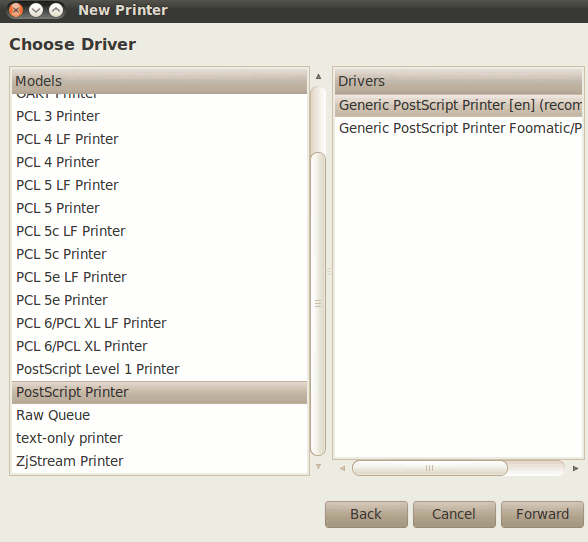Minimize the New Printer window

(x=36, y=10)
